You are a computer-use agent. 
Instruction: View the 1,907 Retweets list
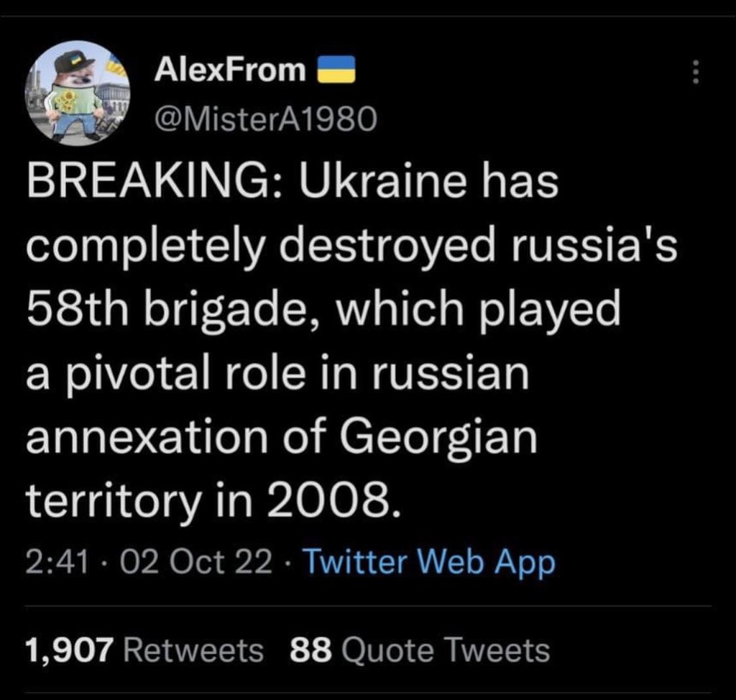coord(144,650)
